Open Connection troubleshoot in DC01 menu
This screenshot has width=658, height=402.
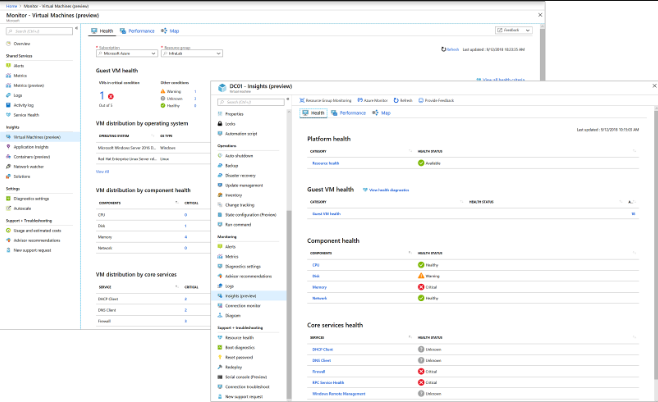248,387
